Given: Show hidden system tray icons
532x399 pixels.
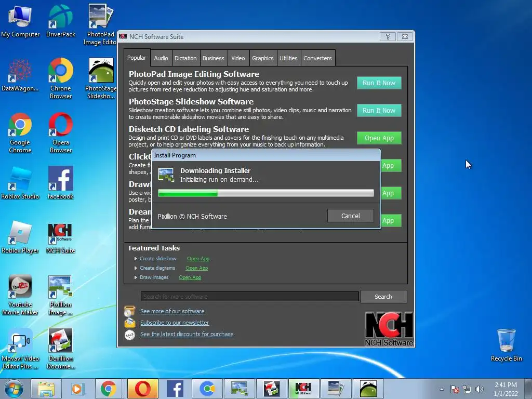Looking at the screenshot, I should [x=442, y=389].
